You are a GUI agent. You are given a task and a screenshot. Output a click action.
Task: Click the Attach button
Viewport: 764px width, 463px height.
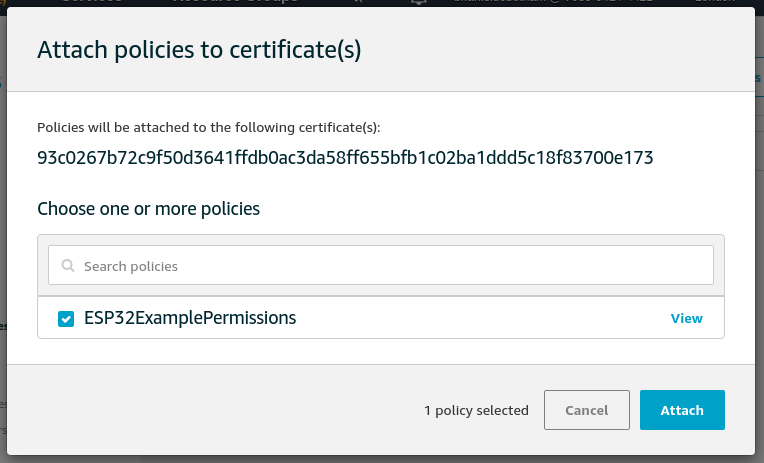682,410
